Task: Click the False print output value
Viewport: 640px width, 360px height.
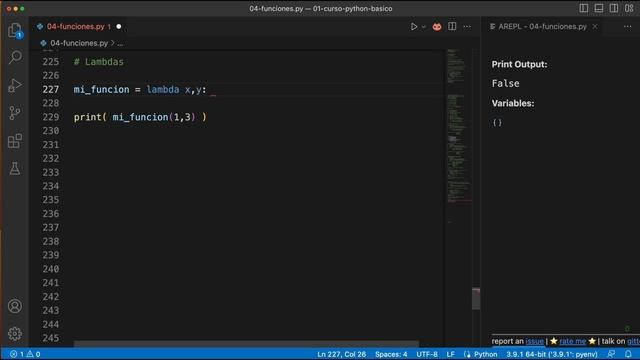Action: (x=505, y=84)
